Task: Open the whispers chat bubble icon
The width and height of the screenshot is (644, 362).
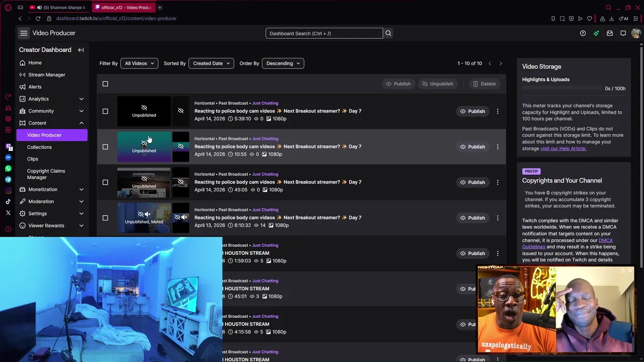Action: pyautogui.click(x=623, y=33)
